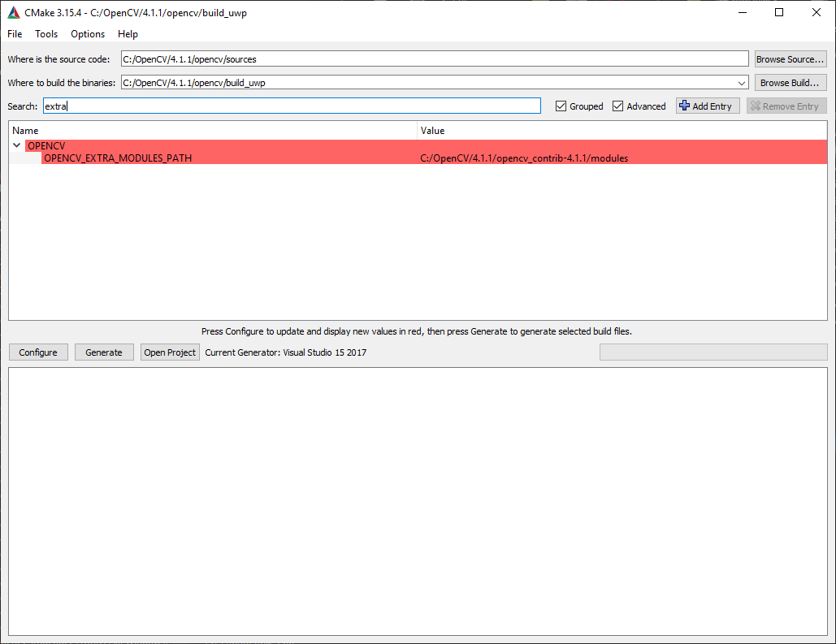
Task: Click the Remove Entry button
Action: pos(786,106)
